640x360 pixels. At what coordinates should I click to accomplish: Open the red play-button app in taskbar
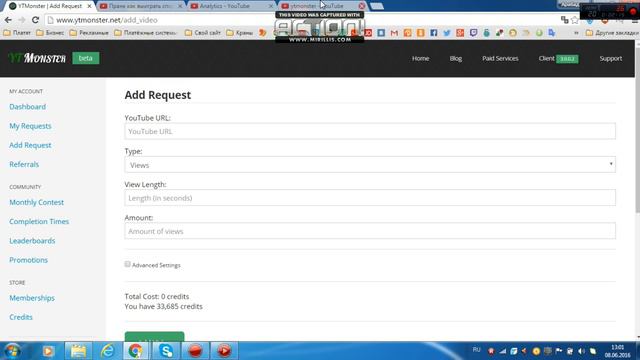pyautogui.click(x=224, y=351)
